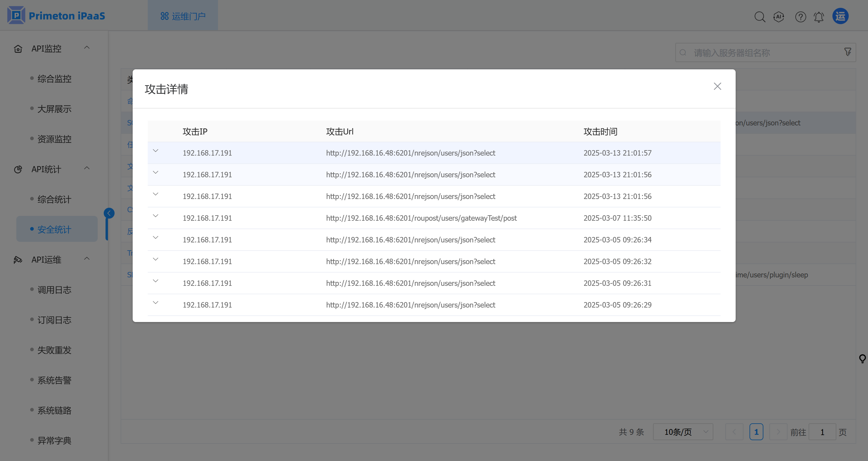
Task: Open the 10条/页 page size dropdown
Action: pos(683,432)
